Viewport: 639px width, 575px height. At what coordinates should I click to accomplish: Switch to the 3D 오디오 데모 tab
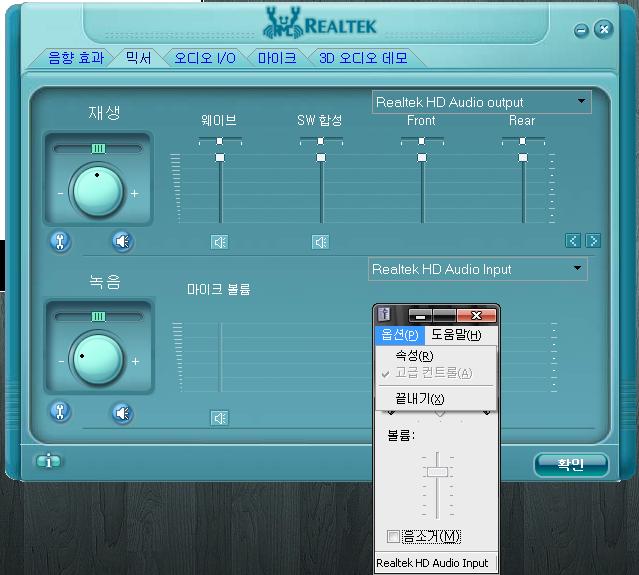pyautogui.click(x=363, y=58)
